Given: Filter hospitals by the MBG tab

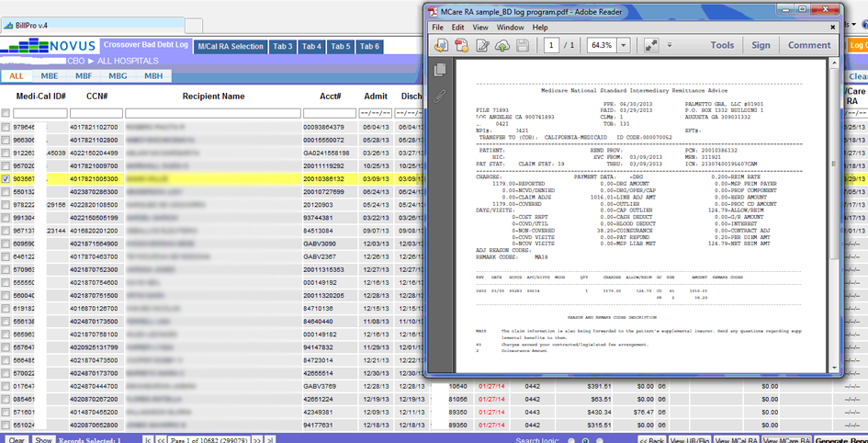Looking at the screenshot, I should point(118,76).
